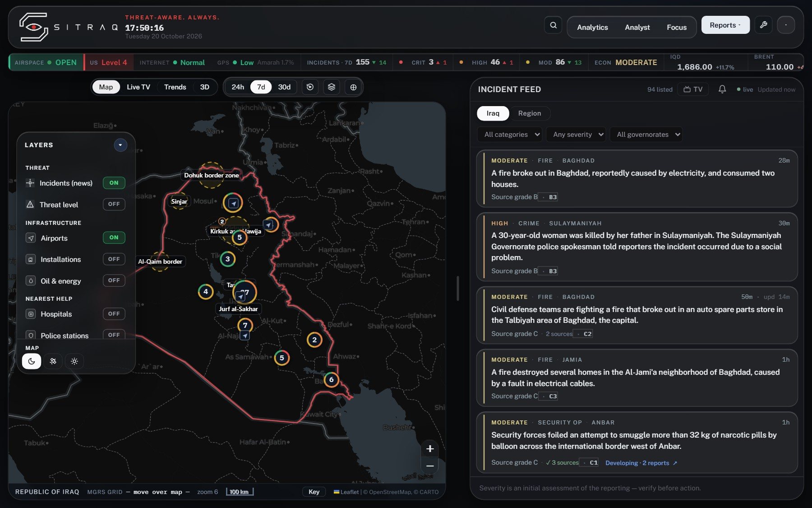Open the Reports dropdown button
The image size is (812, 508).
pyautogui.click(x=725, y=25)
